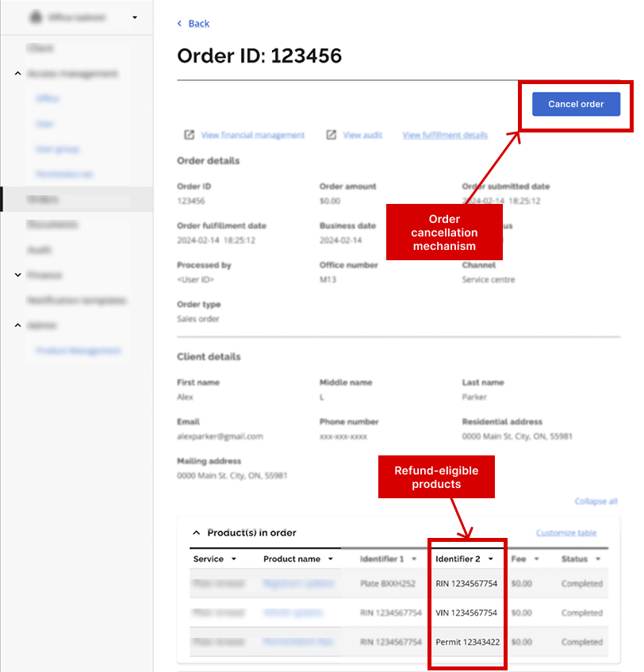Viewport: 644px width, 672px height.
Task: Open the Status column sort arrow
Action: point(598,559)
